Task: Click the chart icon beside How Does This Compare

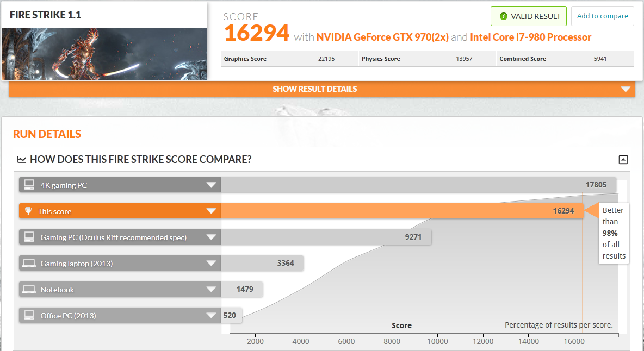Action: tap(21, 160)
